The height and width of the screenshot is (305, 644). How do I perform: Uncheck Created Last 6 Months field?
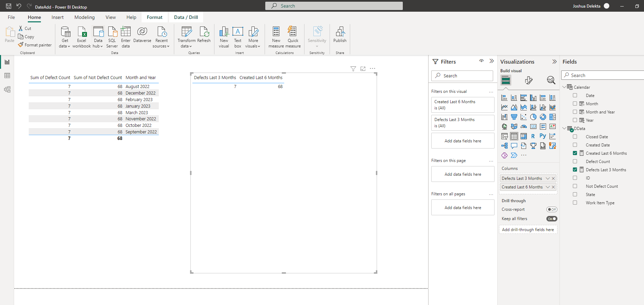click(575, 153)
